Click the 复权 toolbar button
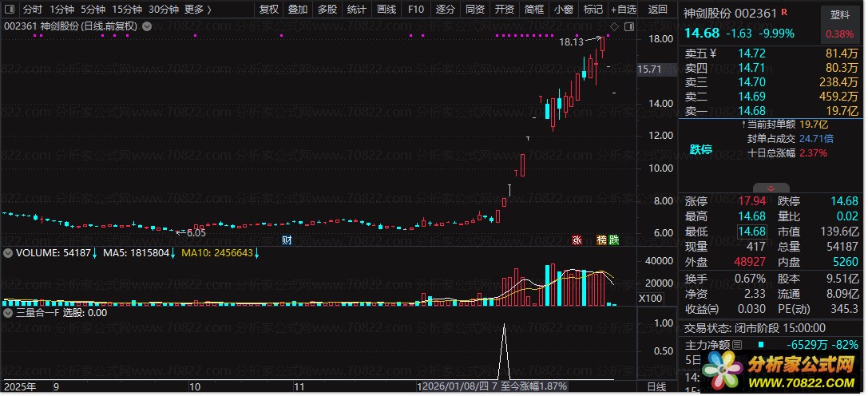The height and width of the screenshot is (396, 868). (269, 10)
